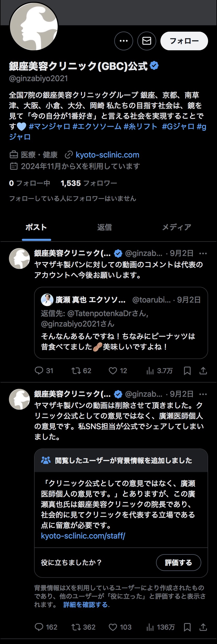Bookmark the first post

click(x=187, y=371)
